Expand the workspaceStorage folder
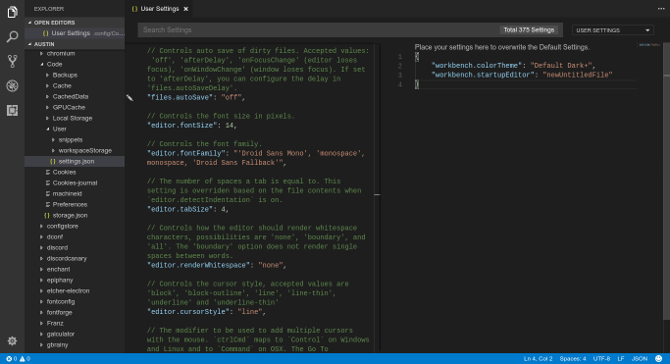 point(75,150)
